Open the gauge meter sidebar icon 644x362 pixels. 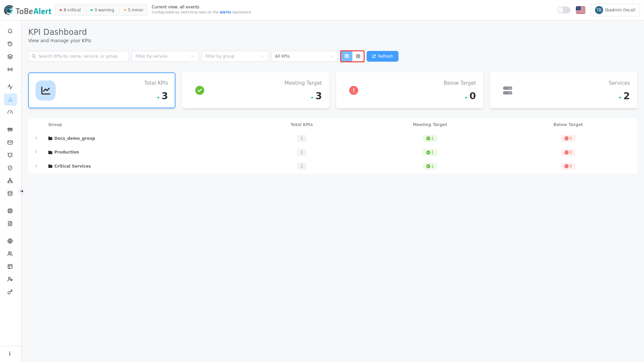[x=10, y=112]
